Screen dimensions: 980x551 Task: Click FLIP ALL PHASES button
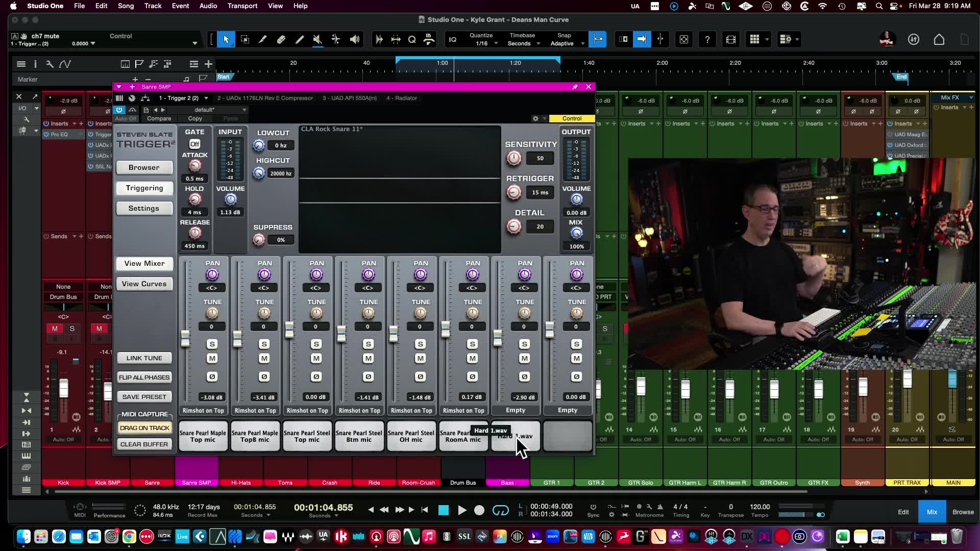144,378
